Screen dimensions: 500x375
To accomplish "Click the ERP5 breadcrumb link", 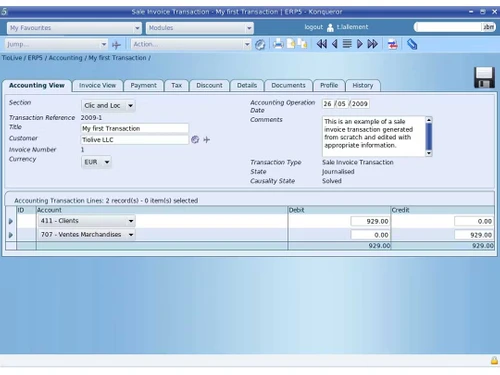I will pyautogui.click(x=35, y=58).
